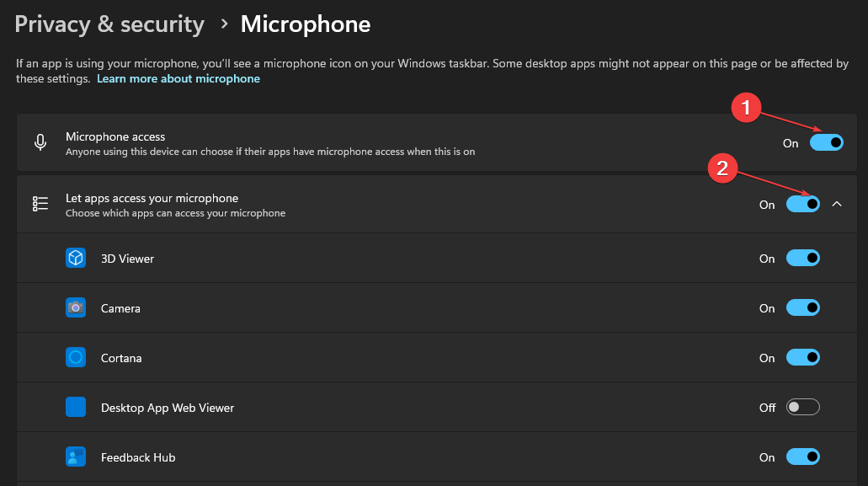Click the Camera app icon

coord(76,307)
